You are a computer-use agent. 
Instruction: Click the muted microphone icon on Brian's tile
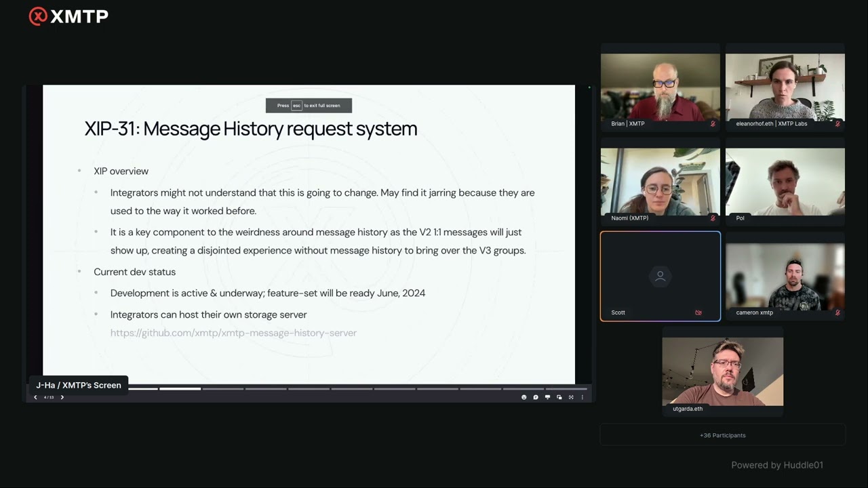pos(713,124)
